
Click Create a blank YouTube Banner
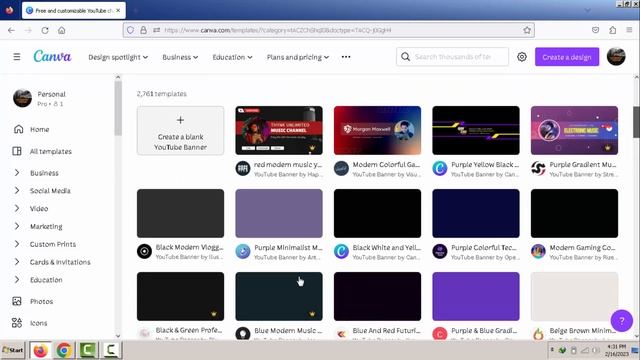[180, 131]
